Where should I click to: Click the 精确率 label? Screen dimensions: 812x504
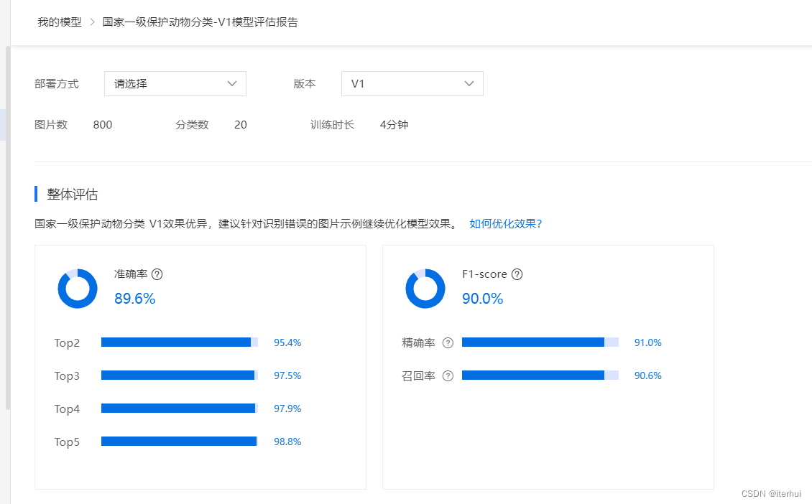point(418,342)
